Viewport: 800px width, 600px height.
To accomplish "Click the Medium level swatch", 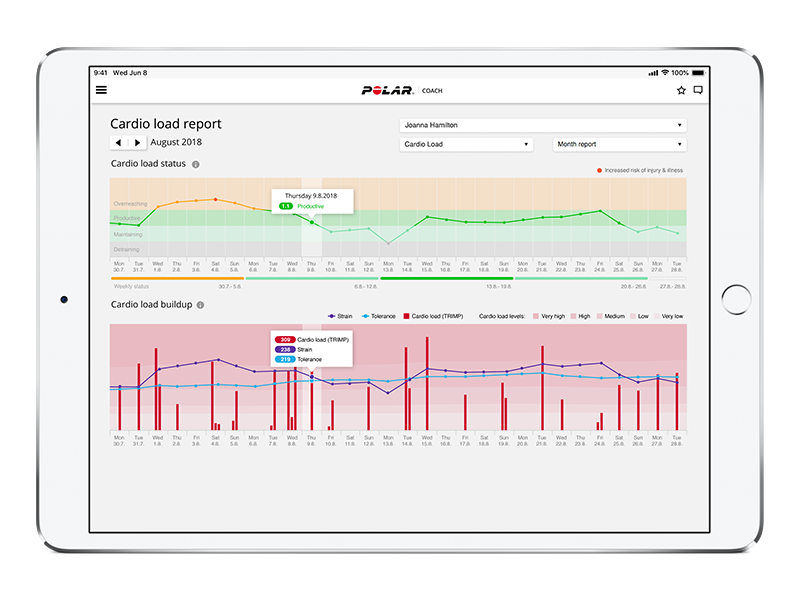I will click(x=599, y=316).
